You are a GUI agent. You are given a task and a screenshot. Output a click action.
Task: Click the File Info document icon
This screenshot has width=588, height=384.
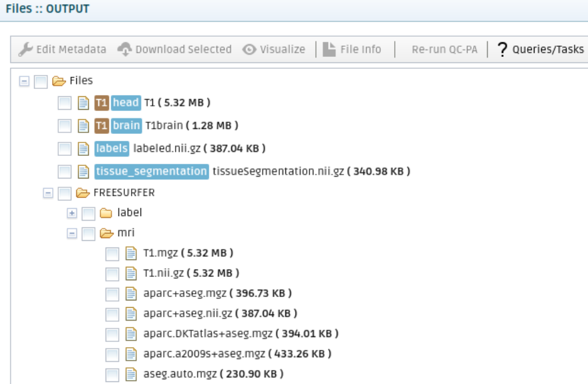coord(329,50)
